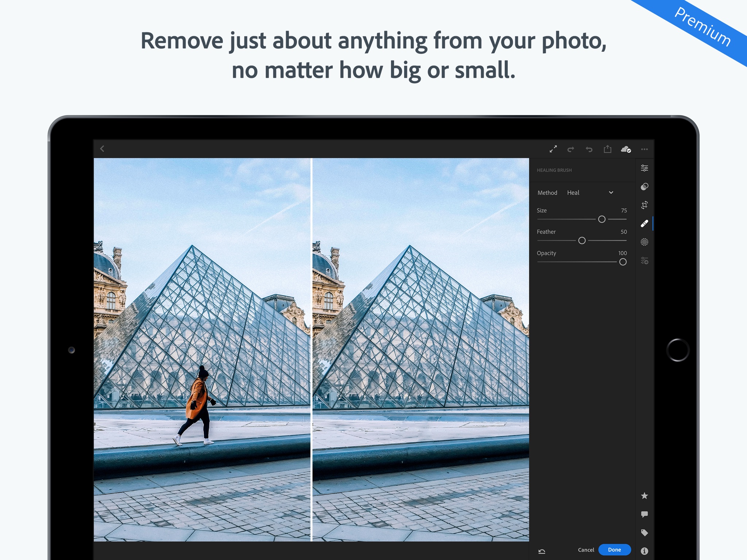Open the share export icon
Viewport: 747px width, 560px height.
[x=607, y=149]
